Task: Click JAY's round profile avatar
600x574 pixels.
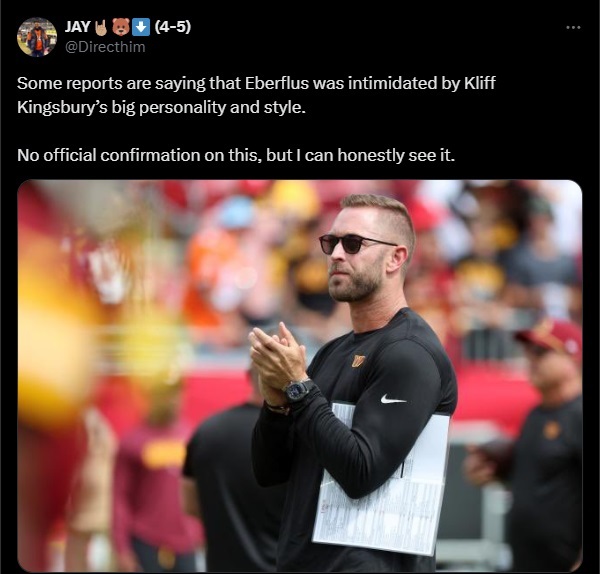Action: click(37, 37)
